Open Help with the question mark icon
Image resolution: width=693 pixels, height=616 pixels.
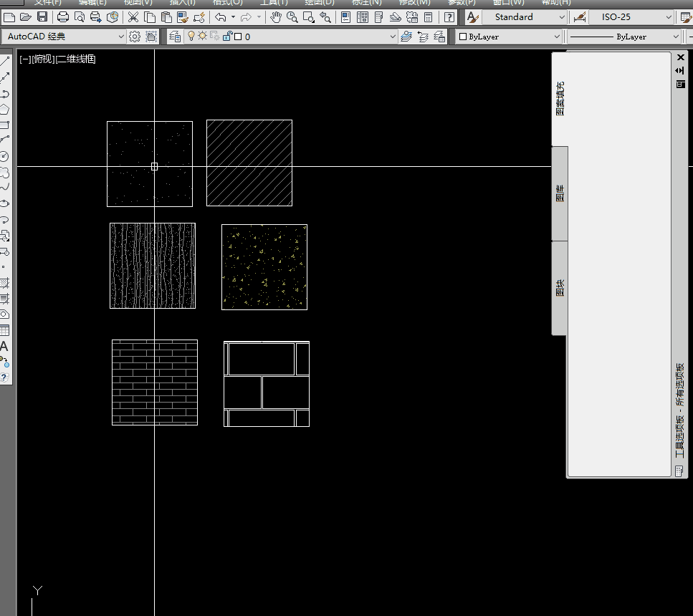tap(449, 17)
